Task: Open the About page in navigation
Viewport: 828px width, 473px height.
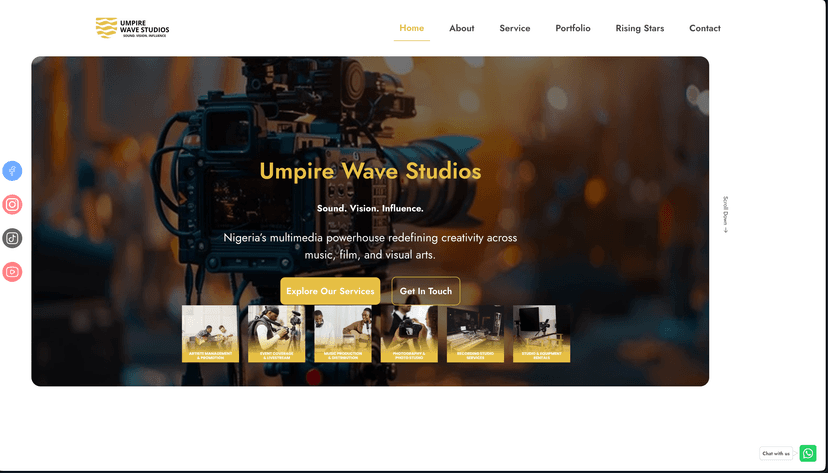Action: pyautogui.click(x=462, y=29)
